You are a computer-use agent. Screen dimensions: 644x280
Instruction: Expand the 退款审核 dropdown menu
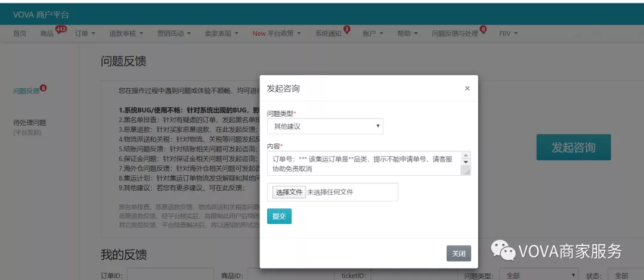pos(126,34)
